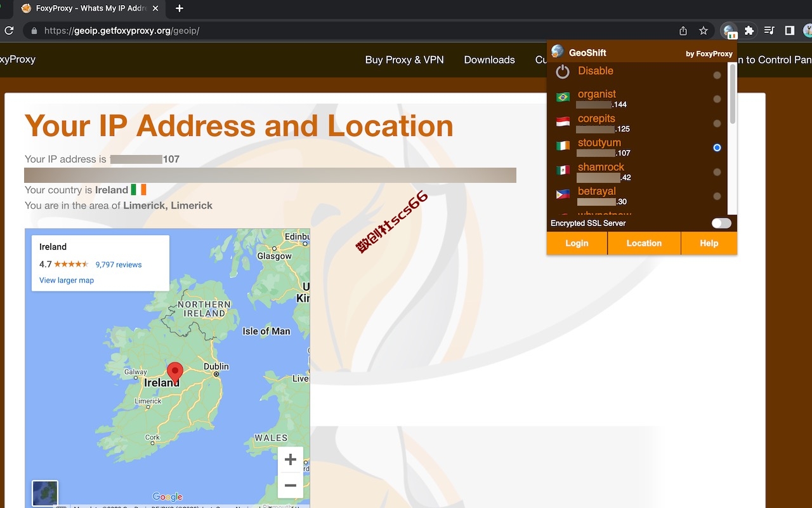
Task: Toggle the side panel icon in toolbar
Action: pyautogui.click(x=790, y=30)
